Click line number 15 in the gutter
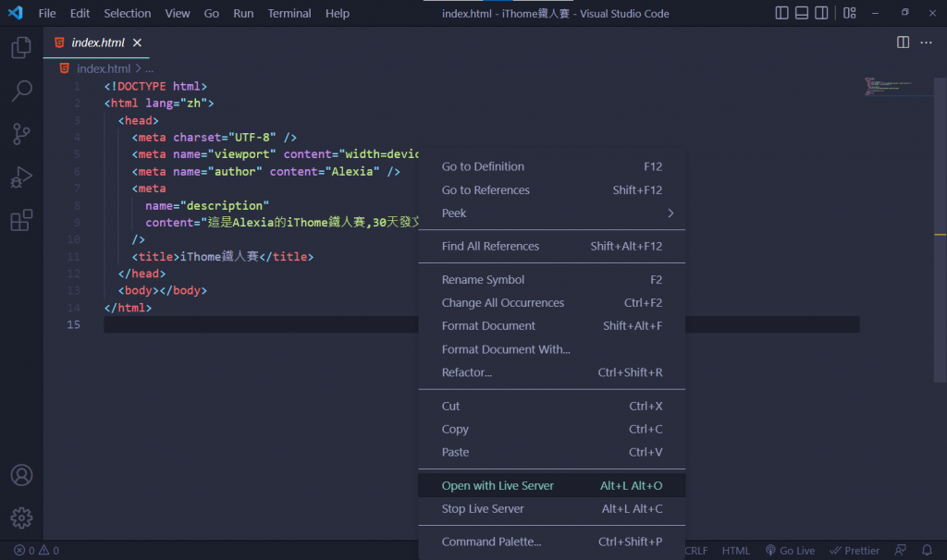Screen dimensions: 947x560 coord(73,324)
